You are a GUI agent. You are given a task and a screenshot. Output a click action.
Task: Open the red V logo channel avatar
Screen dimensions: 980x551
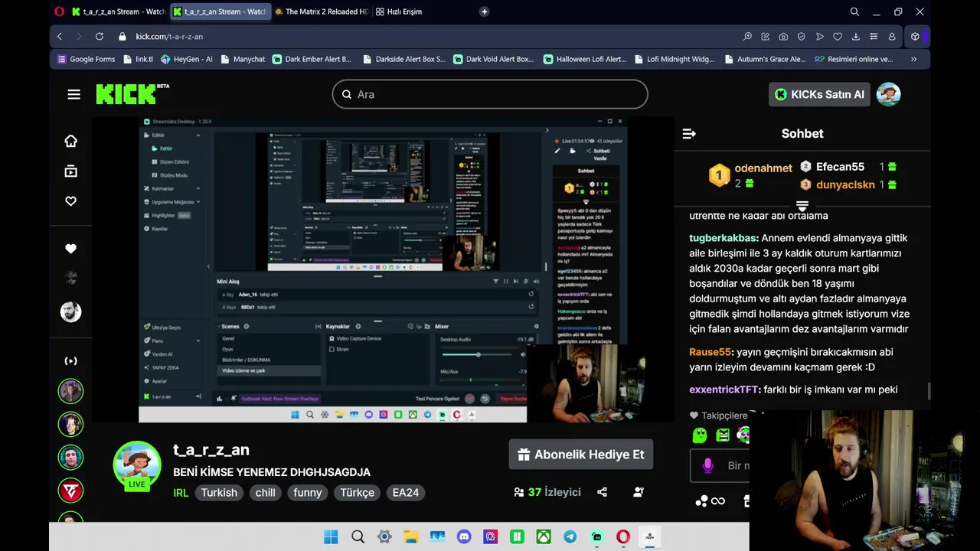point(70,491)
